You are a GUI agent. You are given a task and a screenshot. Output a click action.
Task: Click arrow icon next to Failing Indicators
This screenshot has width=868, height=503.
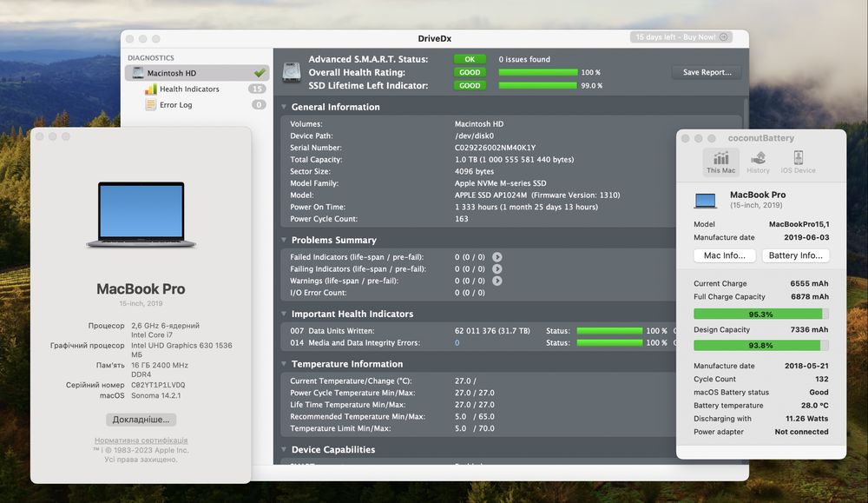click(x=497, y=268)
